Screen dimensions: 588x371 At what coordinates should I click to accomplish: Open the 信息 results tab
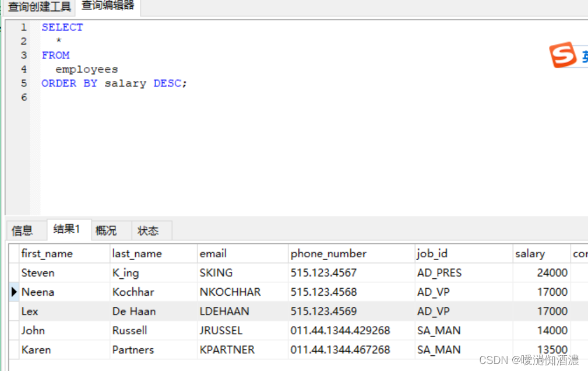coord(22,230)
